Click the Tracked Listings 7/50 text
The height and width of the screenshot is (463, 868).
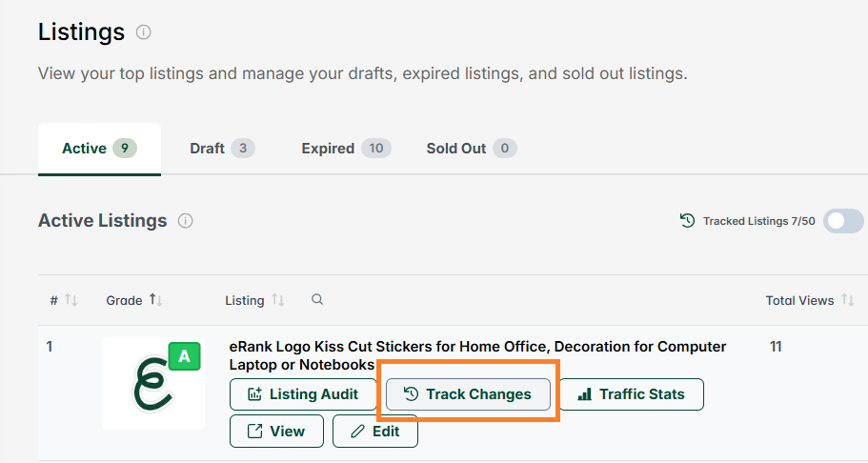pyautogui.click(x=759, y=221)
